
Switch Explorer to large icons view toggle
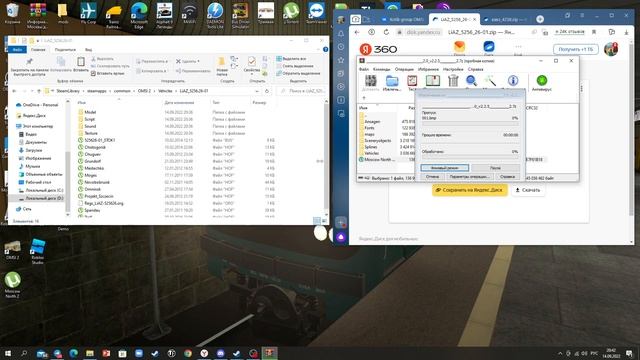324,220
